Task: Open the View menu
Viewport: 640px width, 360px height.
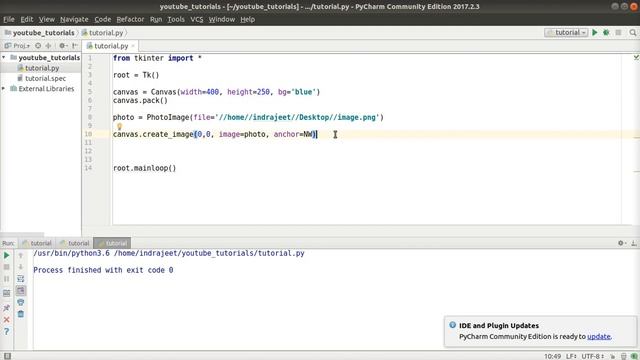Action: tap(47, 19)
